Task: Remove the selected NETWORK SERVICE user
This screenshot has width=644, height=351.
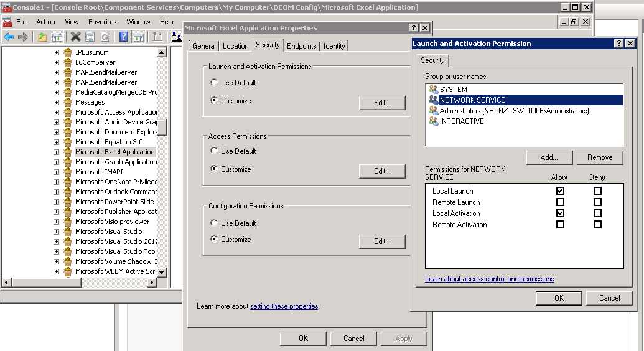Action: 600,157
